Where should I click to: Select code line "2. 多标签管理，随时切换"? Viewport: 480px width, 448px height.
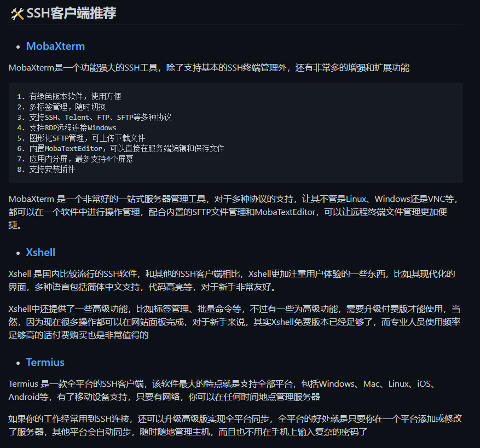pos(61,107)
